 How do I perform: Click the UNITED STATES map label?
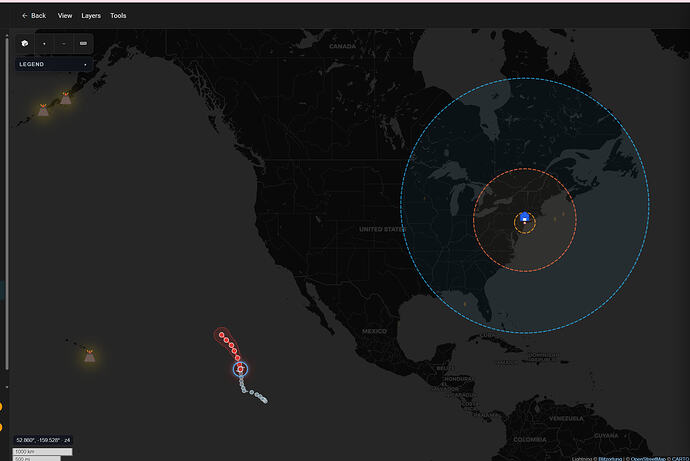click(382, 229)
